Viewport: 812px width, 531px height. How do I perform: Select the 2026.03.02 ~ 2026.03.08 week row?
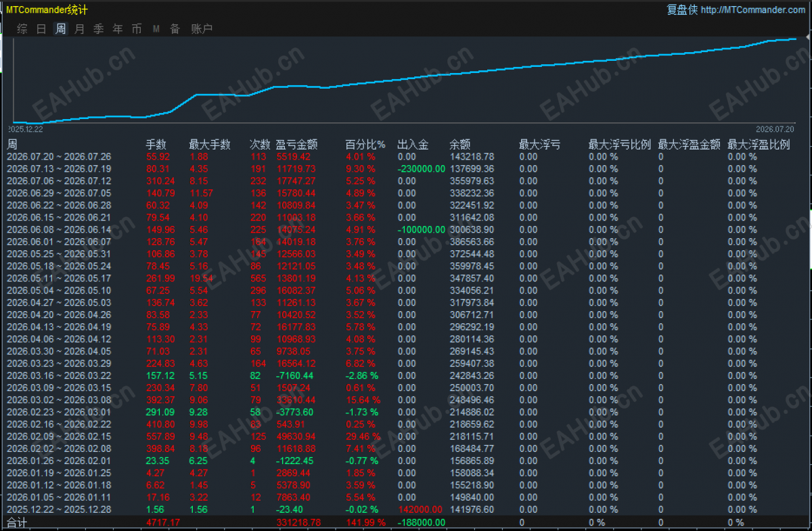coord(406,400)
